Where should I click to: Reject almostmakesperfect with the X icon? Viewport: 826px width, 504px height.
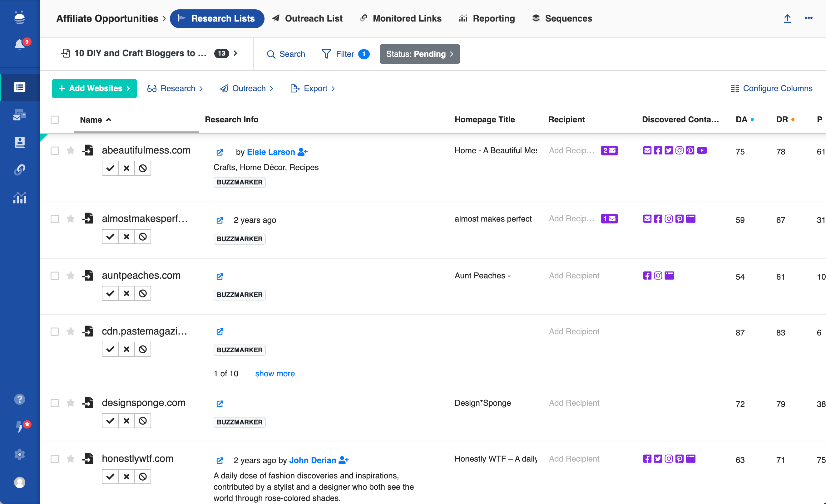coord(126,237)
